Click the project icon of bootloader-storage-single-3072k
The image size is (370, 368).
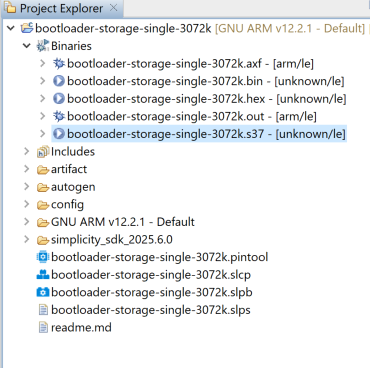(27, 28)
